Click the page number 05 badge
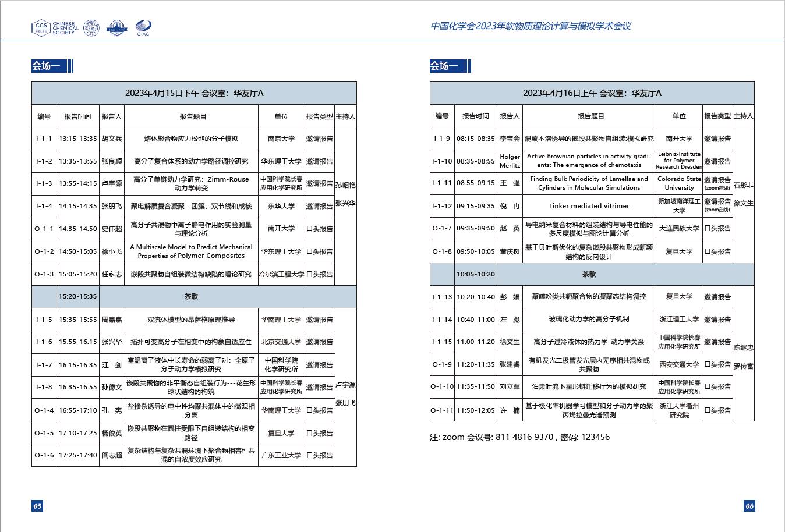Image resolution: width=785 pixels, height=532 pixels. pyautogui.click(x=37, y=506)
